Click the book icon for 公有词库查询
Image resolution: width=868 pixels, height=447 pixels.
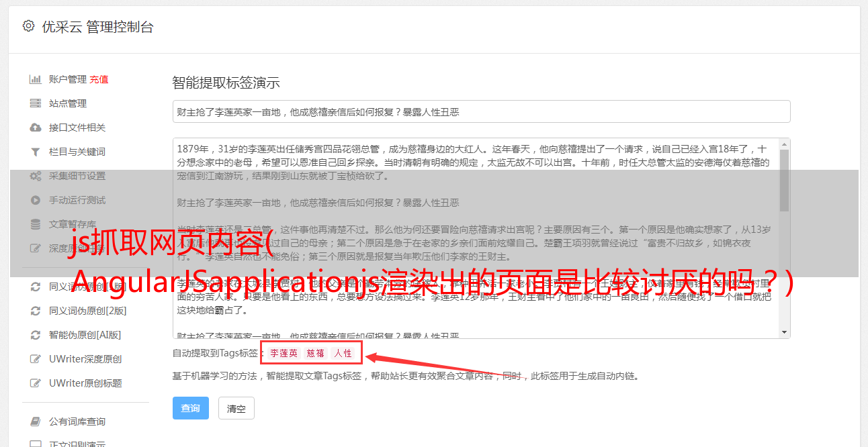[36, 421]
